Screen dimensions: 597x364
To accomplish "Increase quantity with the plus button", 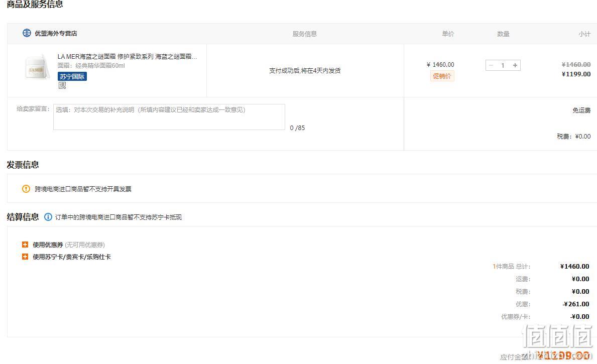I will pos(515,65).
